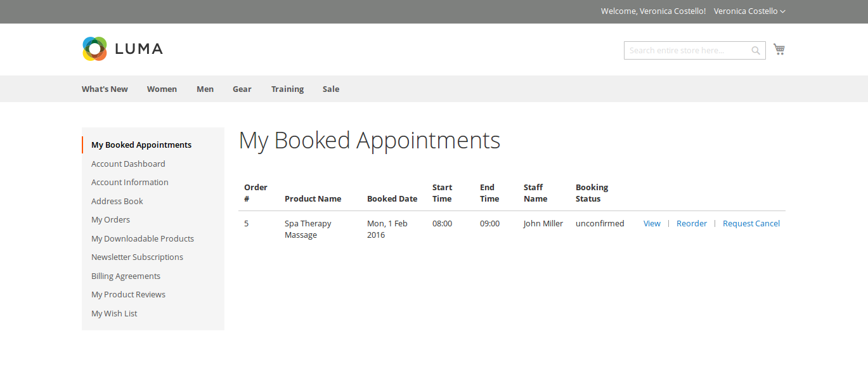Click the store search input field
Image resolution: width=868 pixels, height=369 pixels.
pyautogui.click(x=686, y=51)
